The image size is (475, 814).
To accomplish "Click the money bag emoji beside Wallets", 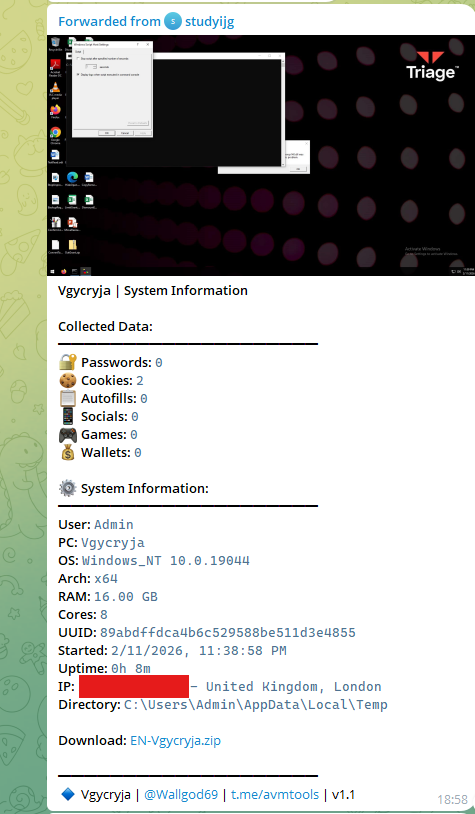I will [67, 453].
